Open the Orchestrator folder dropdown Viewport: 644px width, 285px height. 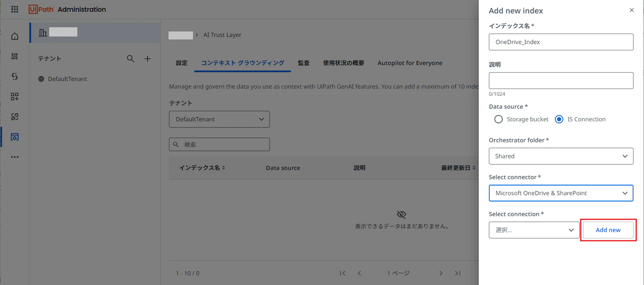[561, 156]
